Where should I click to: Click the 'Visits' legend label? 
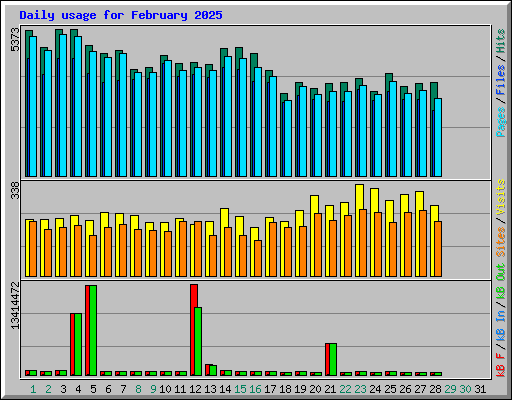point(501,197)
